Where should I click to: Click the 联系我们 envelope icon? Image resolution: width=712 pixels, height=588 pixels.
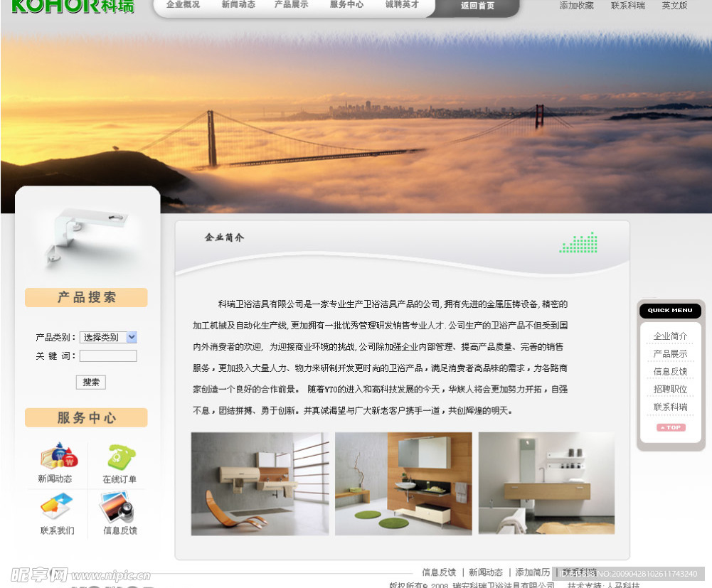coord(56,506)
